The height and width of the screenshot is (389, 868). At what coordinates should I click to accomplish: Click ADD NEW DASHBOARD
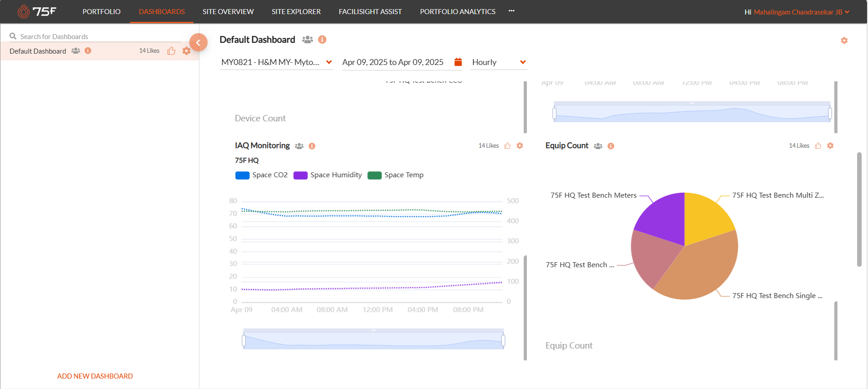point(95,376)
